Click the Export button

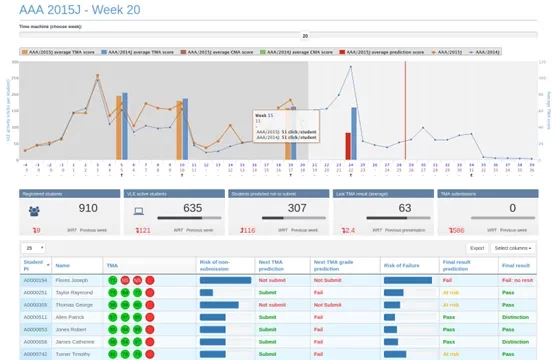pos(477,248)
